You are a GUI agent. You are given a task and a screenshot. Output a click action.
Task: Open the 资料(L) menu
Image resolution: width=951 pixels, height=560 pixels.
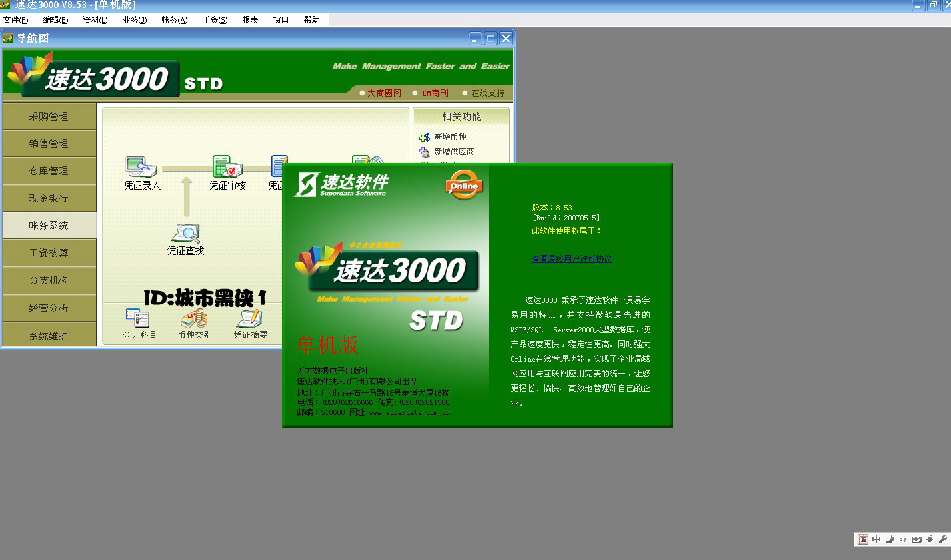(95, 20)
